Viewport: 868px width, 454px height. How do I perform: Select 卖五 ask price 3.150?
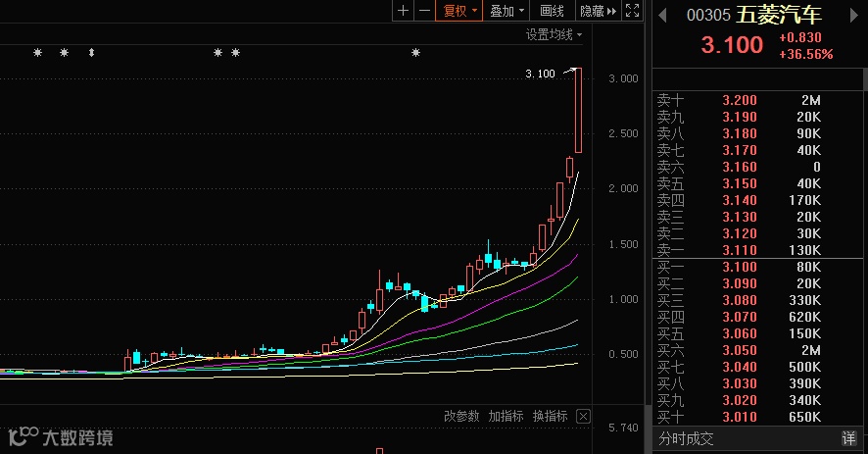(x=740, y=183)
